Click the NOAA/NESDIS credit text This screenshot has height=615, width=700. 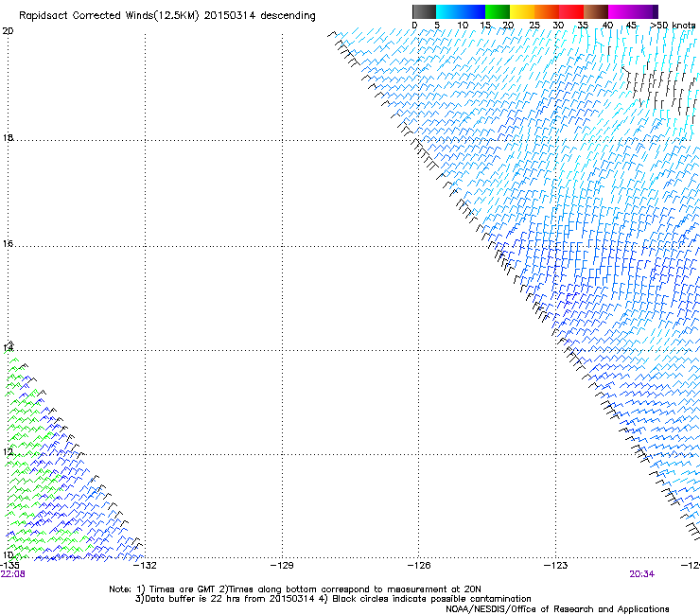point(557,609)
